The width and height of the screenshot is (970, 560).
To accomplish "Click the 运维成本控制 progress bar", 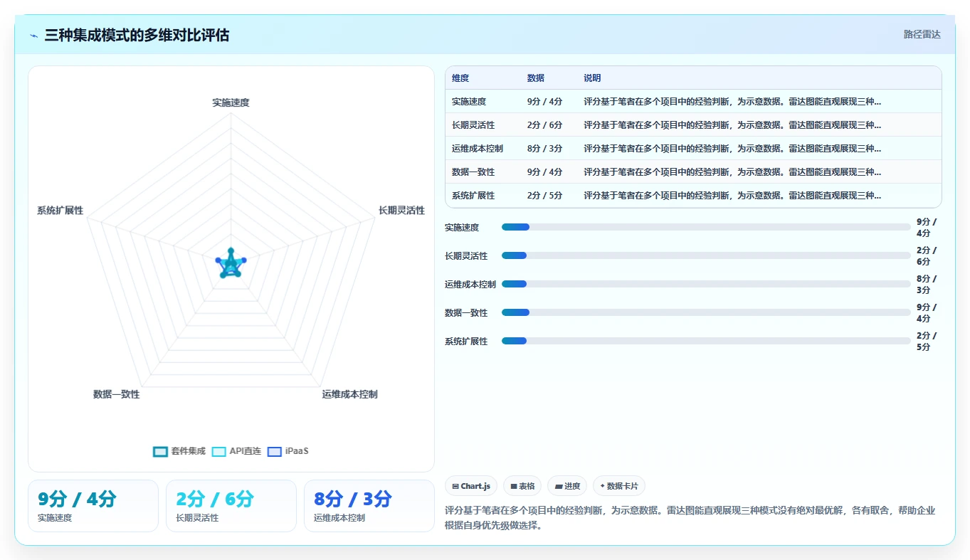I will (706, 284).
